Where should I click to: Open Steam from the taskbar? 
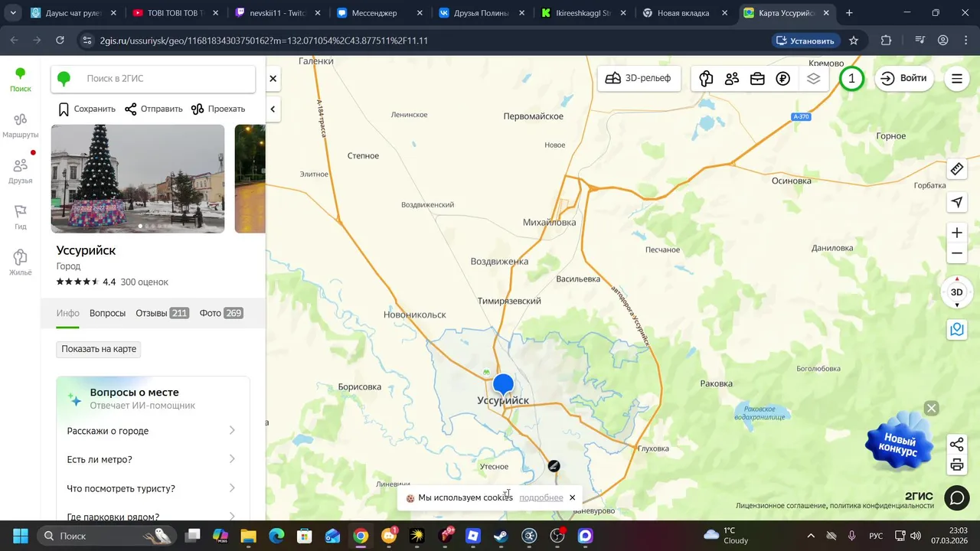click(501, 536)
